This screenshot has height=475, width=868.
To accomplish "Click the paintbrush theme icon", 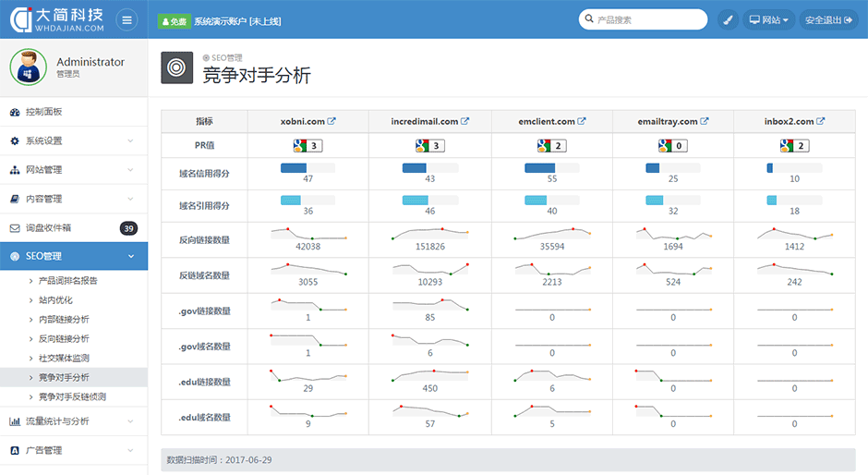I will 728,19.
